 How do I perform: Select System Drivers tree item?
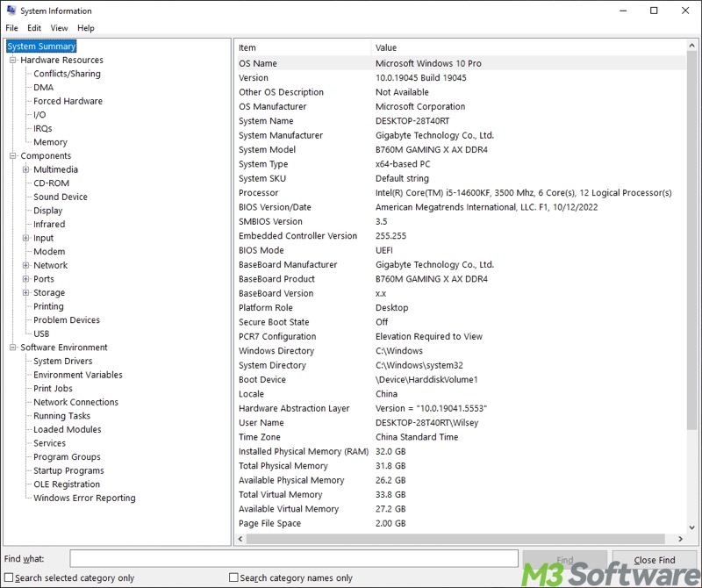click(62, 361)
